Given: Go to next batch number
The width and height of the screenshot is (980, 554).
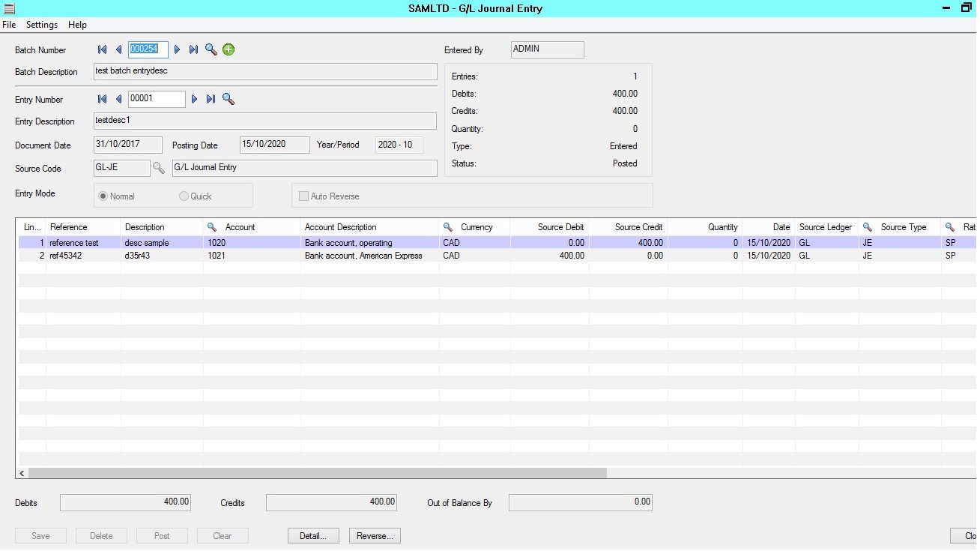Looking at the screenshot, I should (178, 50).
